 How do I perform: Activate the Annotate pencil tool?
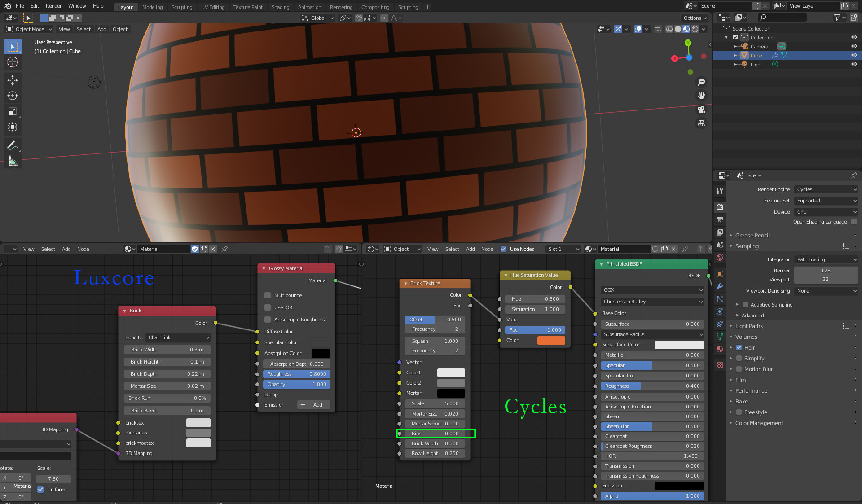(13, 145)
